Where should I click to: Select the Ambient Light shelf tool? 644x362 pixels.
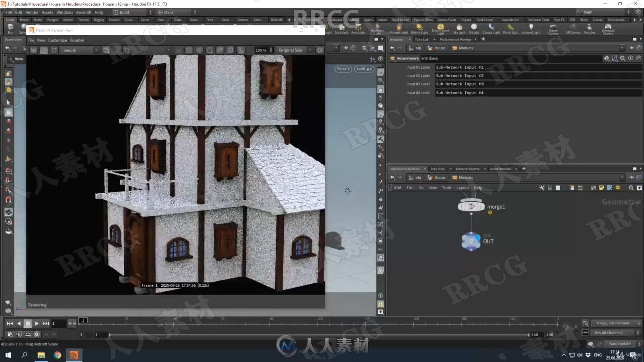(x=531, y=29)
